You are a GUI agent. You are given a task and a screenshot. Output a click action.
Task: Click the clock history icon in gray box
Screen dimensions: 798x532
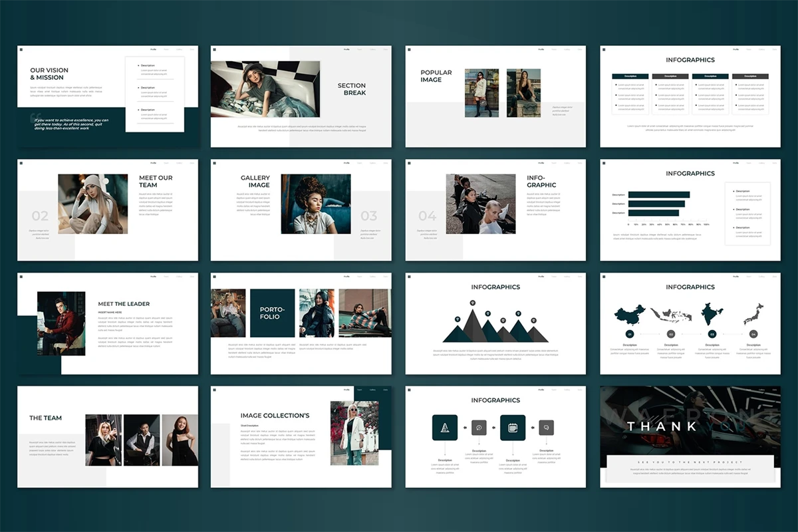[479, 428]
